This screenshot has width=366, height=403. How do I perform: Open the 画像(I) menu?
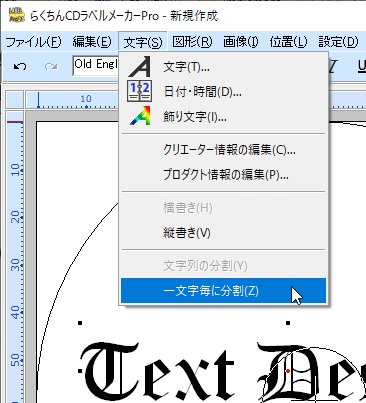(x=241, y=42)
